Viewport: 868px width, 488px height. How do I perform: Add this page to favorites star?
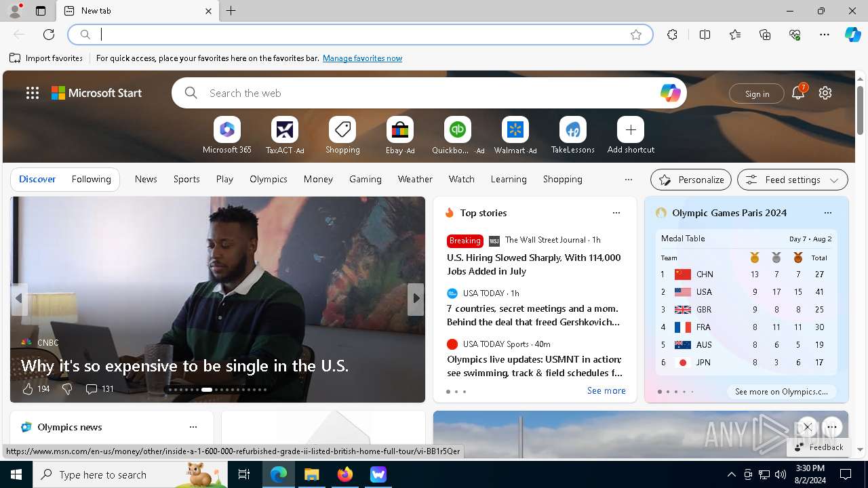[636, 35]
